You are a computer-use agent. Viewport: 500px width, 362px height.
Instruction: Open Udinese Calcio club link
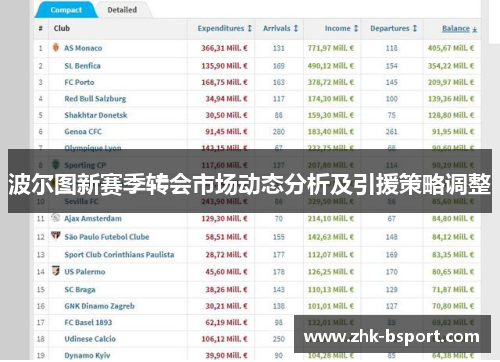click(90, 339)
